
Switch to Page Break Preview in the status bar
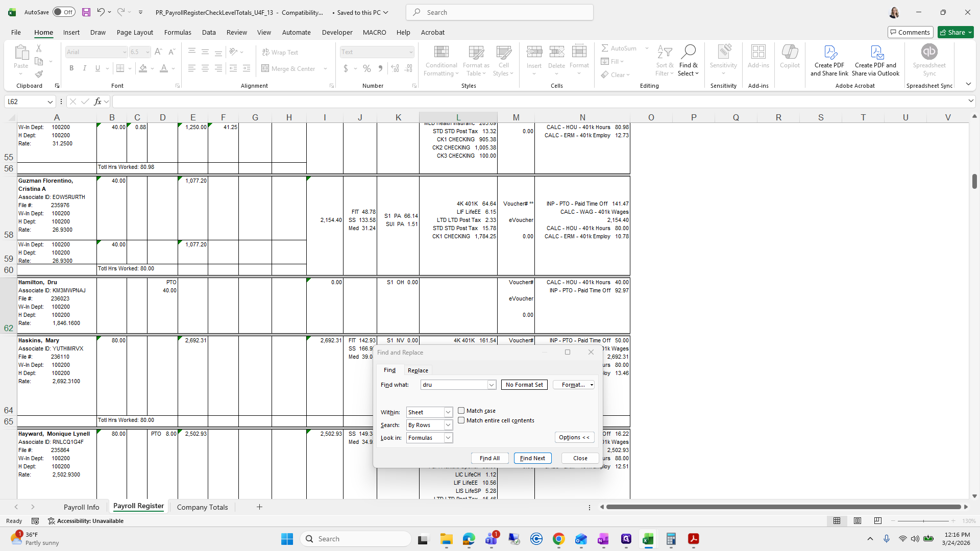point(877,521)
